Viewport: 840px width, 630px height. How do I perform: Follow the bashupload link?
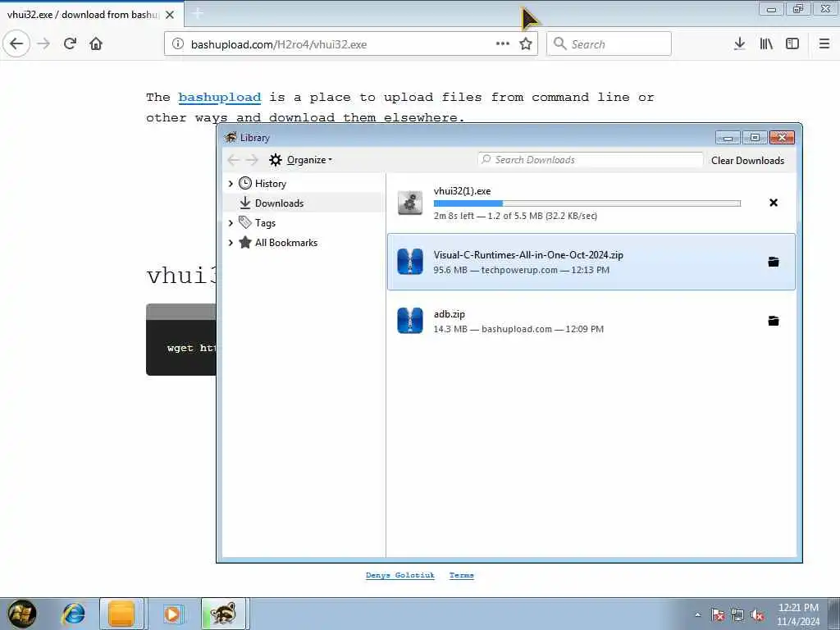[220, 98]
